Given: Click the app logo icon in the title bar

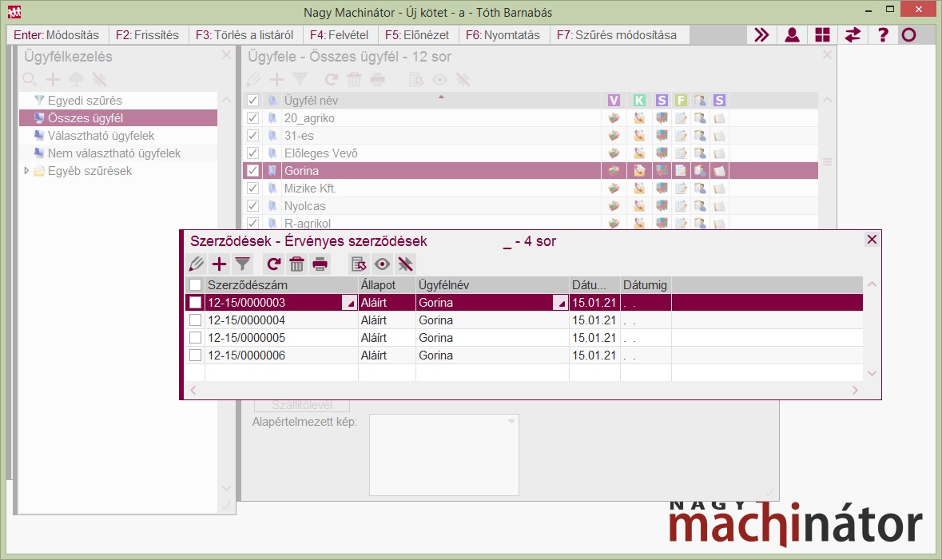Looking at the screenshot, I should [14, 11].
